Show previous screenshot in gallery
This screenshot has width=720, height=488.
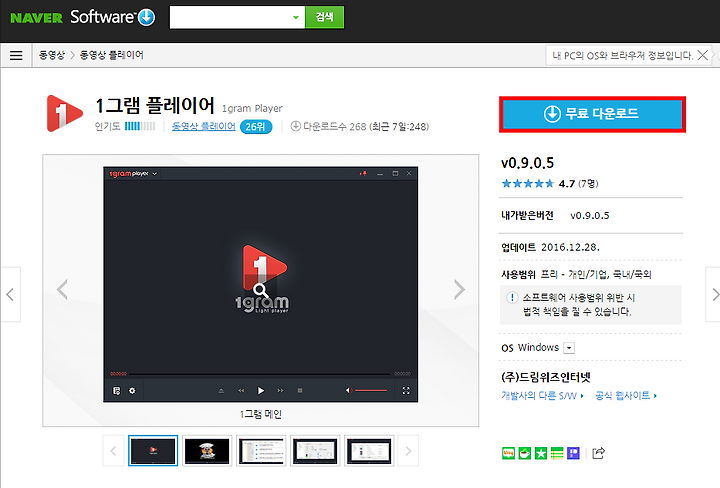(x=62, y=289)
